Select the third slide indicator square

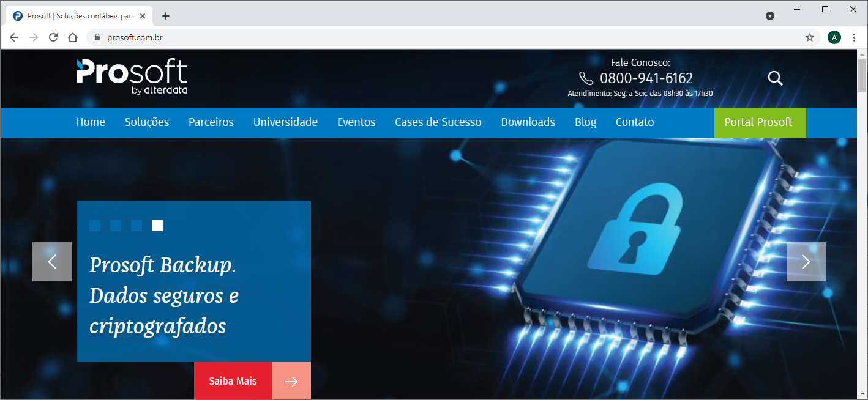[x=137, y=226]
